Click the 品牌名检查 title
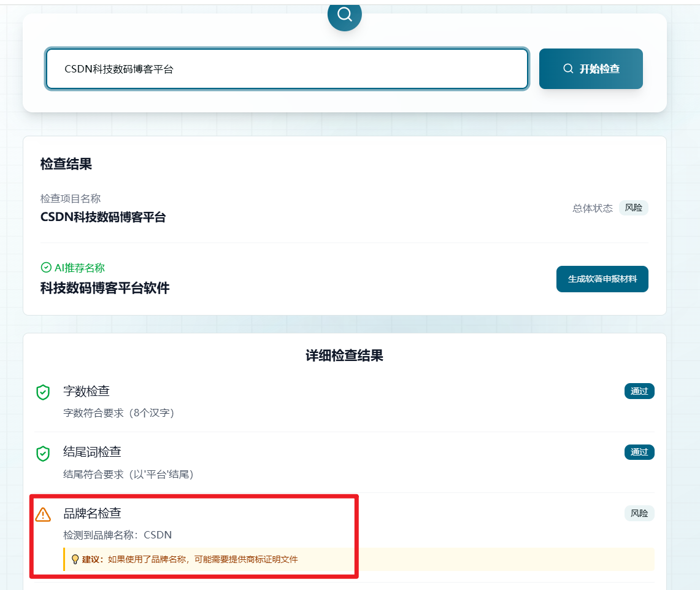 [x=92, y=513]
